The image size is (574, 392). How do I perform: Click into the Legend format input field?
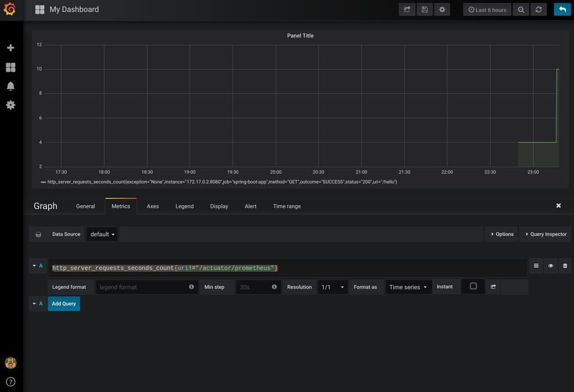click(147, 287)
